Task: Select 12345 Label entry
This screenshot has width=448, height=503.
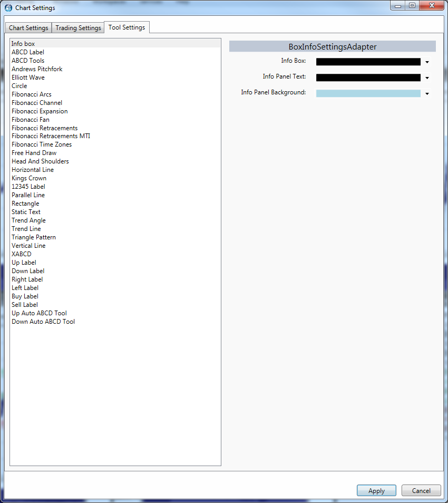Action: click(115, 186)
